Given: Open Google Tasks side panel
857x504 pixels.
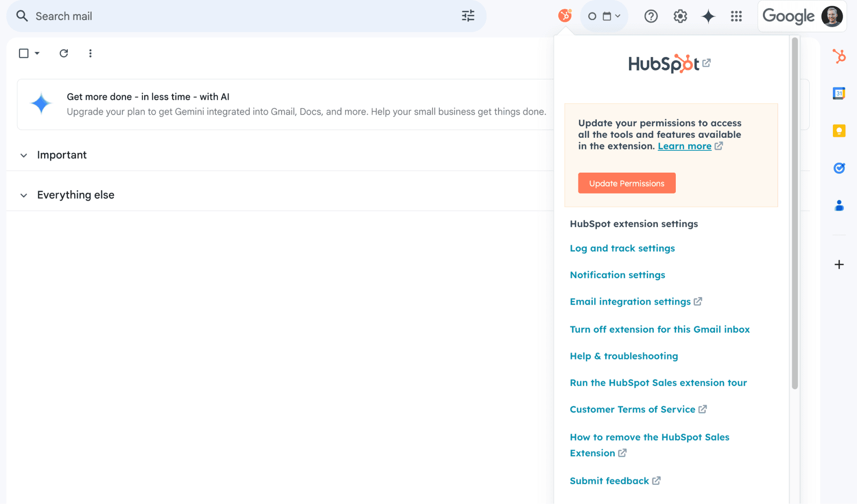Looking at the screenshot, I should click(839, 168).
